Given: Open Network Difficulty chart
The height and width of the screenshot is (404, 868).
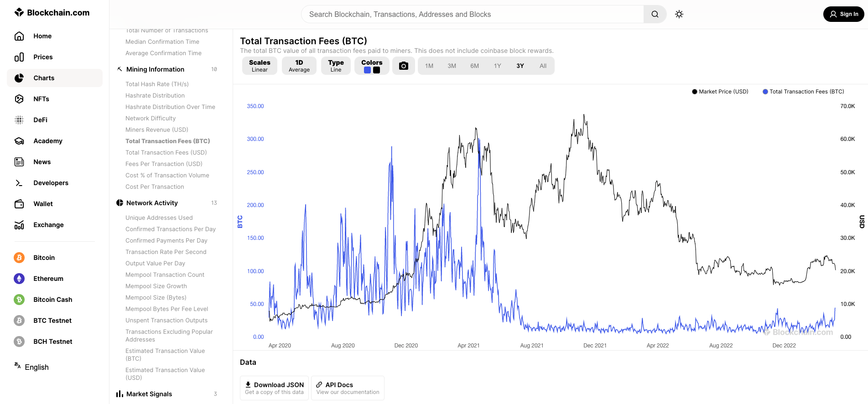Looking at the screenshot, I should [x=151, y=118].
